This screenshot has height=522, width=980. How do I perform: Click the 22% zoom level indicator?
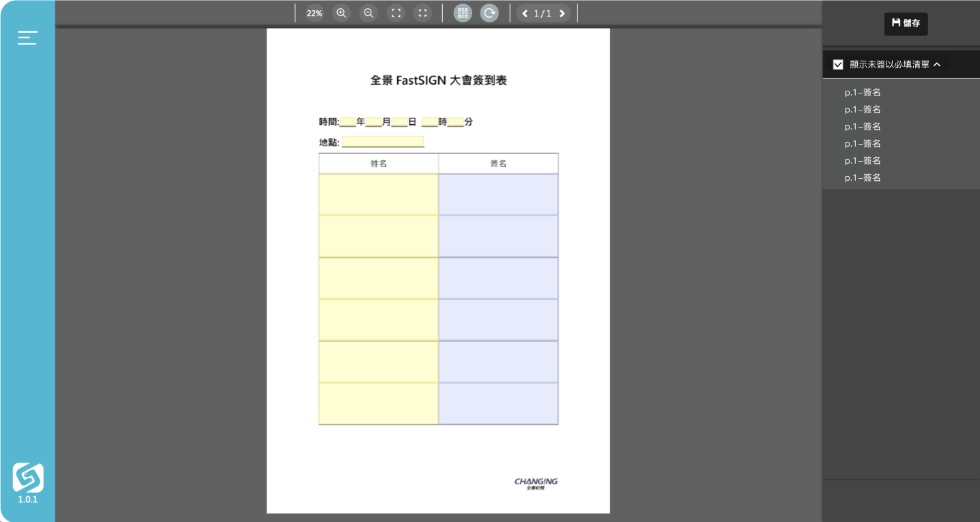coord(315,13)
